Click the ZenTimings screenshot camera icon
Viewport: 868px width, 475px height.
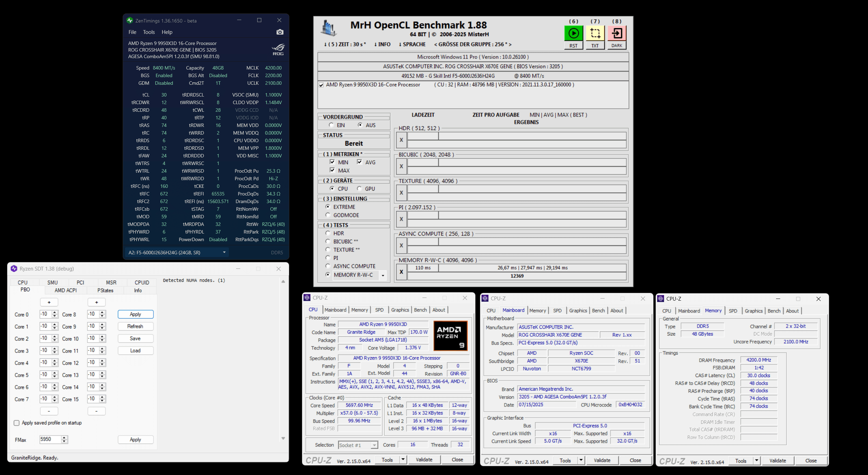280,32
